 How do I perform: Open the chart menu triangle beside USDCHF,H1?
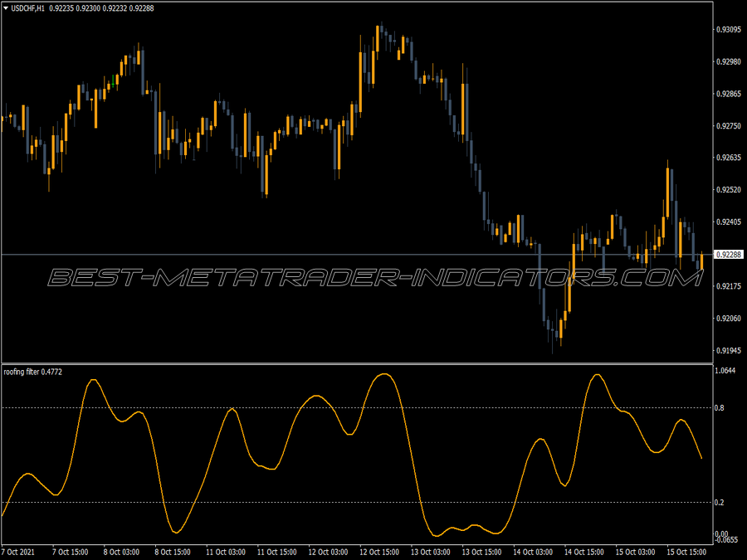6,8
